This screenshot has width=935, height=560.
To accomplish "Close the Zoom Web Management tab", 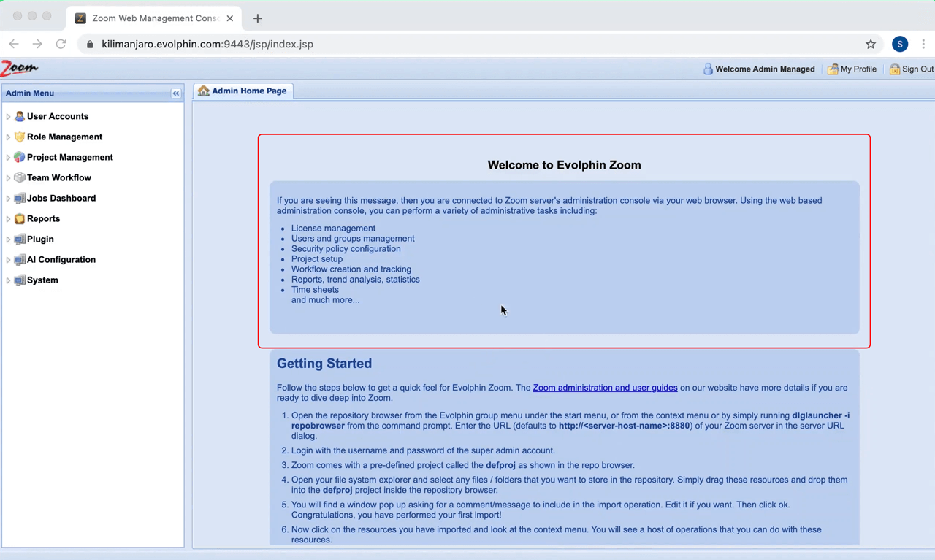I will point(230,18).
